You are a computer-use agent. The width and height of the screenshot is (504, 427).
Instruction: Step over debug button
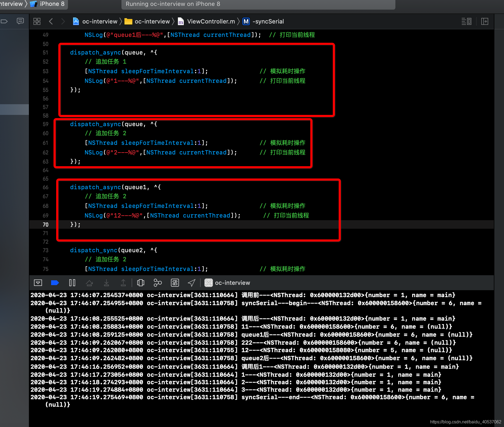pos(89,283)
